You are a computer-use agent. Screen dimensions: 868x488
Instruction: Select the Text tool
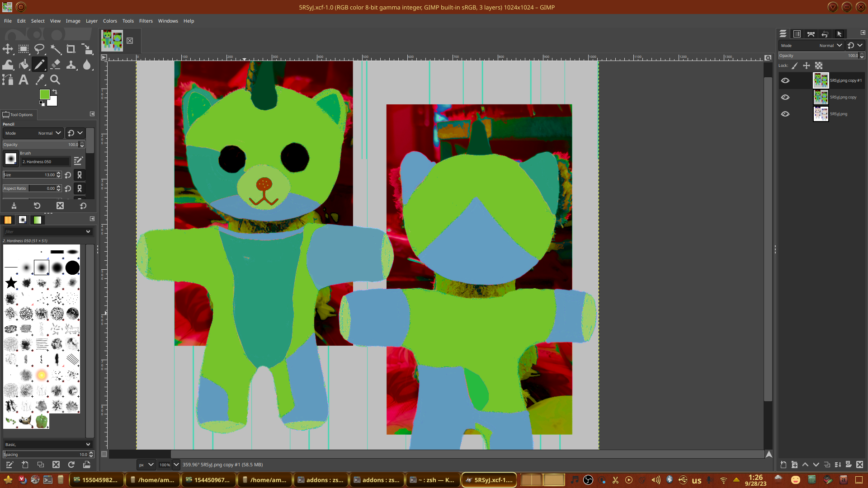click(24, 80)
